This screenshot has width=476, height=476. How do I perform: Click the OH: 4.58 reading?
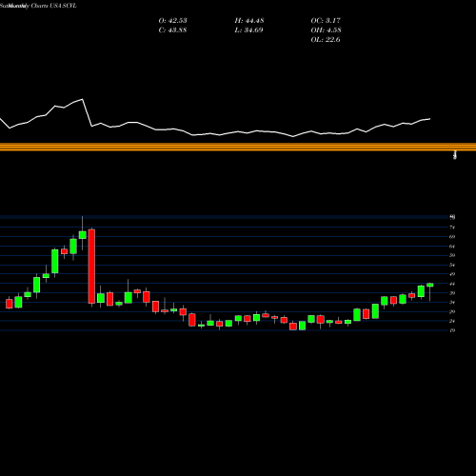(x=326, y=30)
